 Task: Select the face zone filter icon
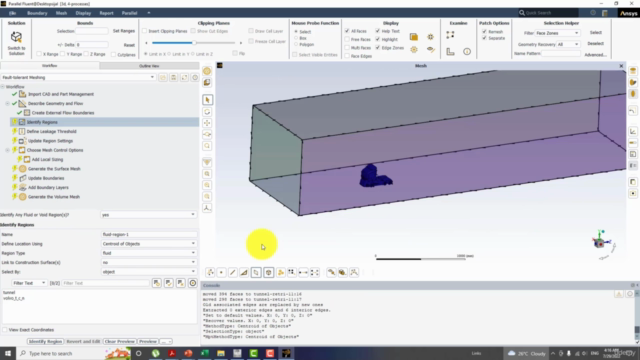(x=256, y=272)
